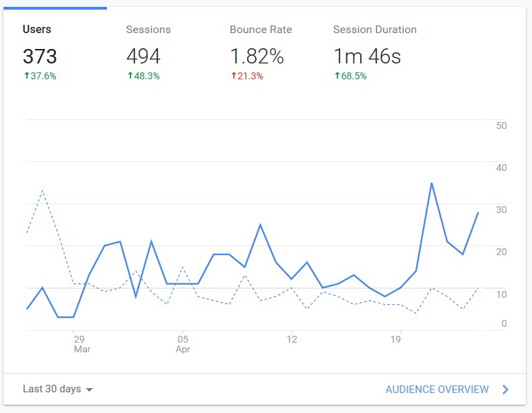This screenshot has height=413, width=532.
Task: Click the dashed line's highest peak
Action: coord(43,190)
